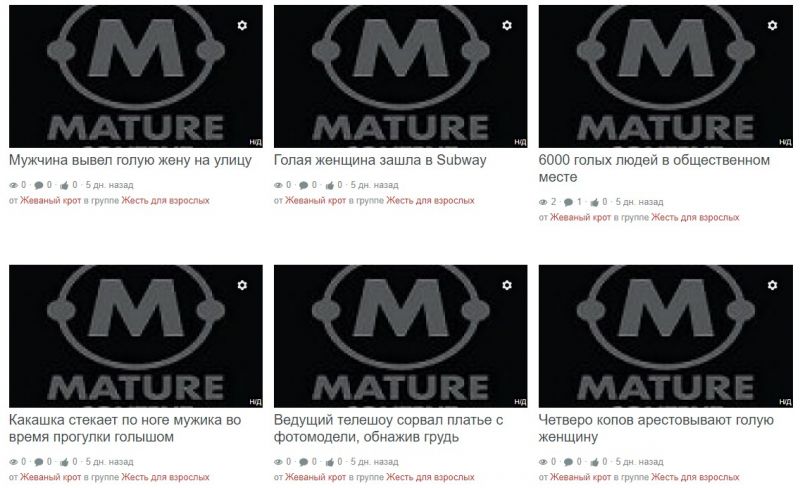This screenshot has width=800, height=488.
Task: Click comment icon under Ведущий телешоу video
Action: pyautogui.click(x=304, y=462)
